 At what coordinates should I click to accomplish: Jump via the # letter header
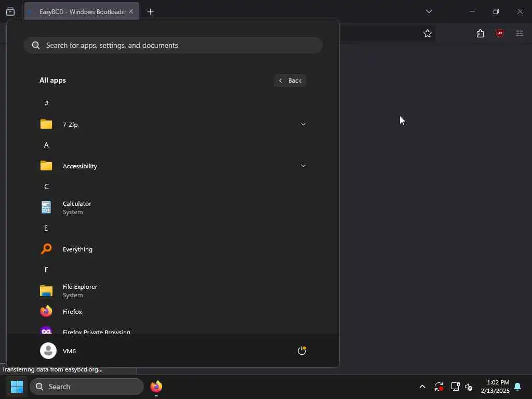46,103
